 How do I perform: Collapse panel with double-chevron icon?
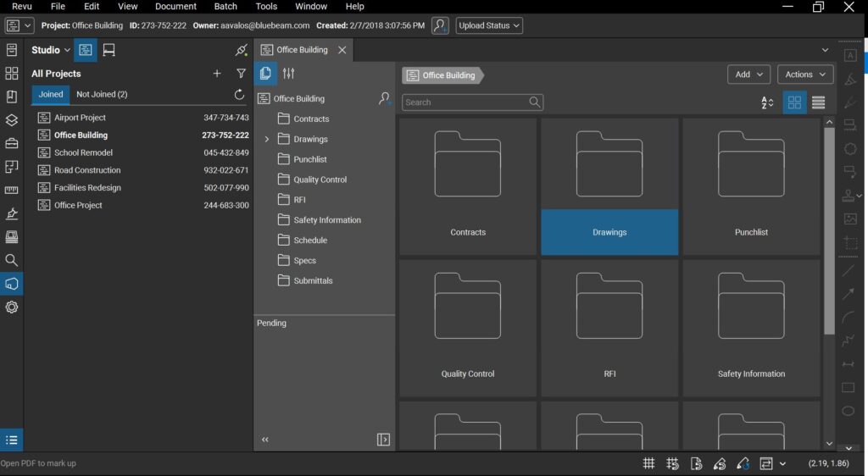[x=265, y=440]
